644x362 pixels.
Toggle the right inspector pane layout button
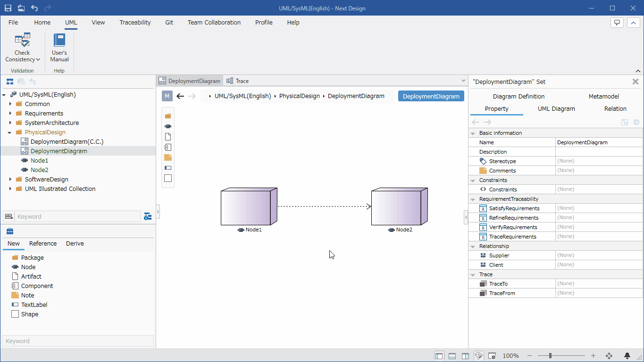[465, 356]
